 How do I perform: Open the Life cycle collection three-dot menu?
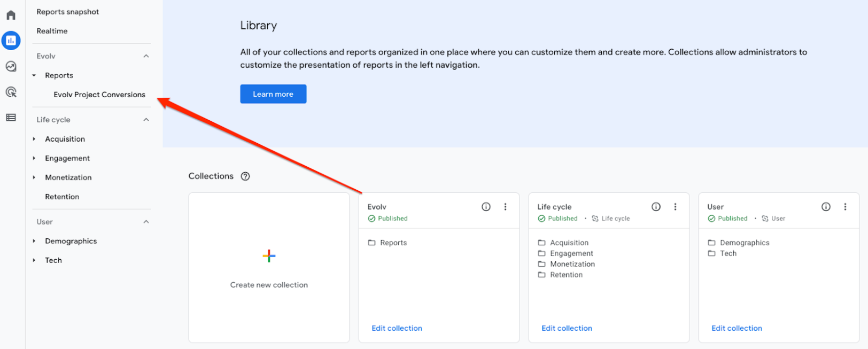click(675, 207)
